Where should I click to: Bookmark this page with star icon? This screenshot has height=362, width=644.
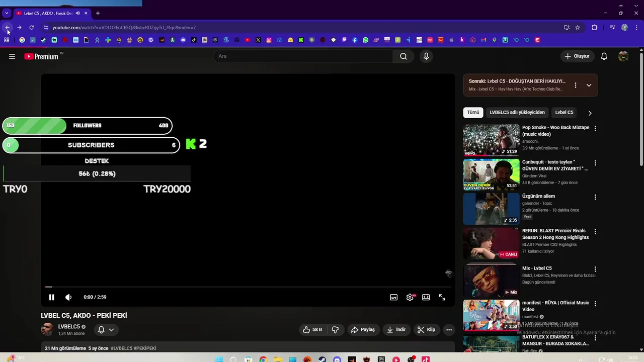pyautogui.click(x=578, y=28)
